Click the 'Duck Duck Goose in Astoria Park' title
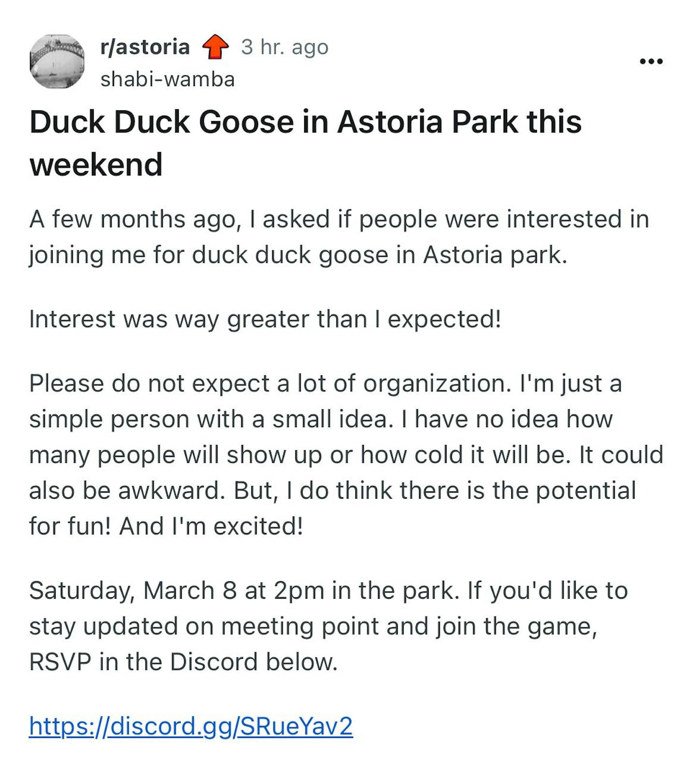This screenshot has width=696, height=784. 305,121
